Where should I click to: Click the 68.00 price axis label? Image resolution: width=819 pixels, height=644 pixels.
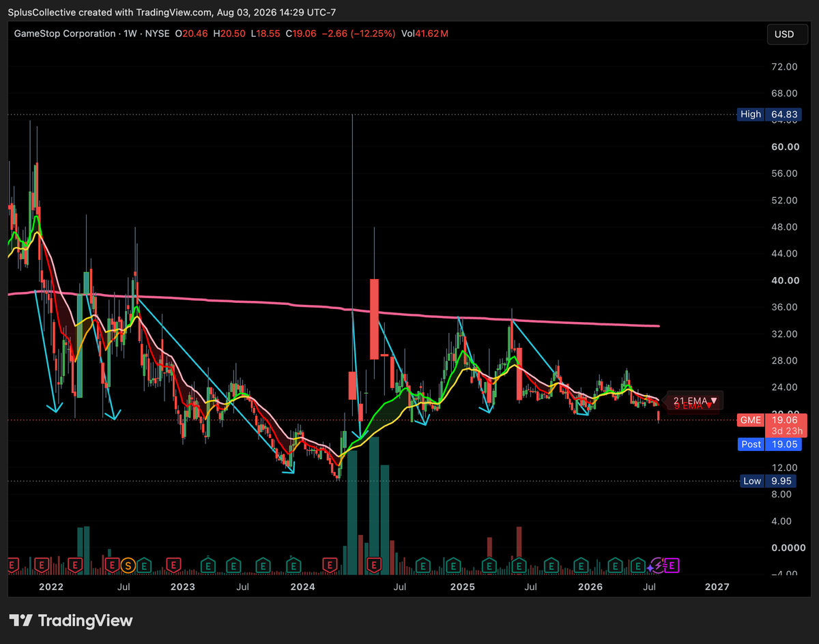click(x=784, y=93)
